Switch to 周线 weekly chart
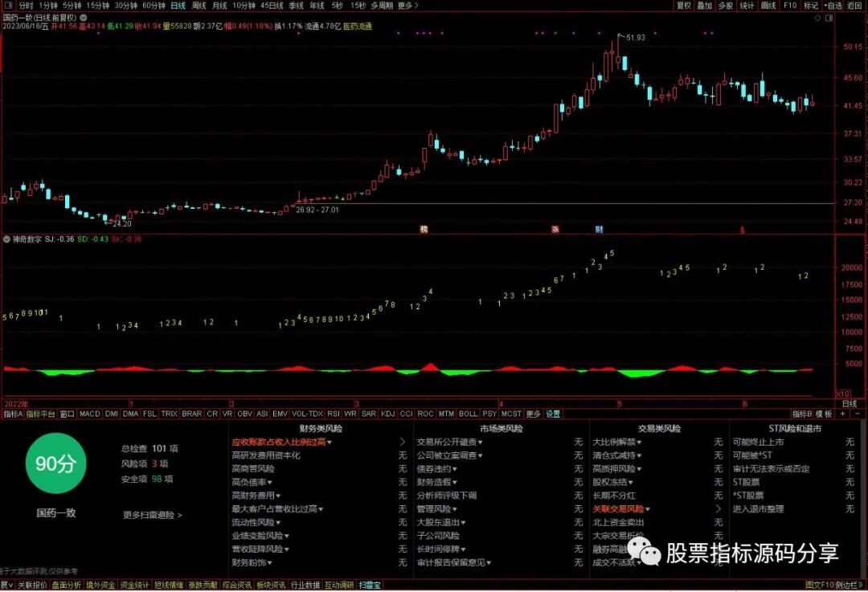The width and height of the screenshot is (868, 592). (x=199, y=6)
